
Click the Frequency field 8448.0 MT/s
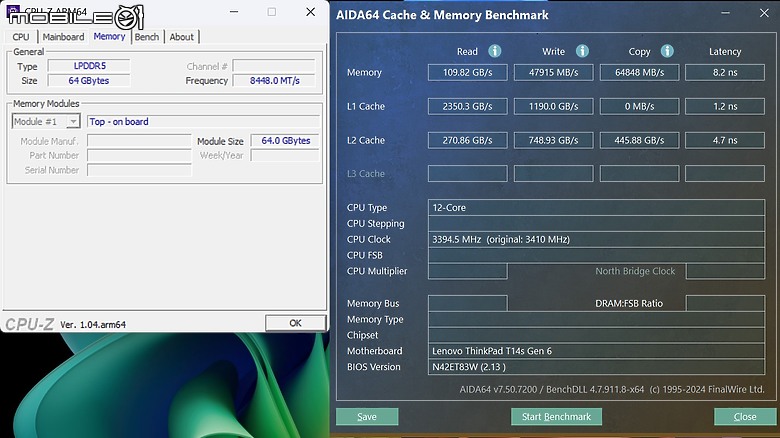[274, 81]
